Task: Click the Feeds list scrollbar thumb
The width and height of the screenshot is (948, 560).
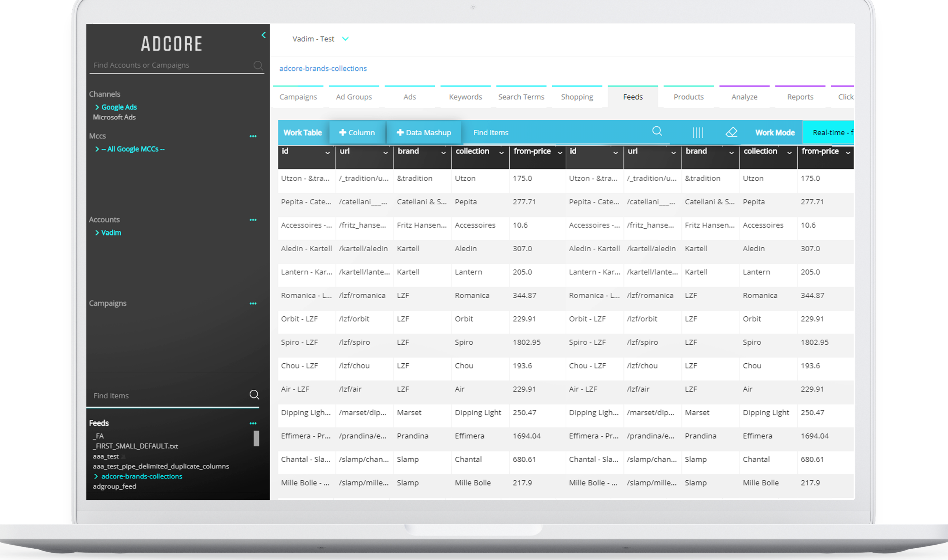Action: tap(257, 438)
